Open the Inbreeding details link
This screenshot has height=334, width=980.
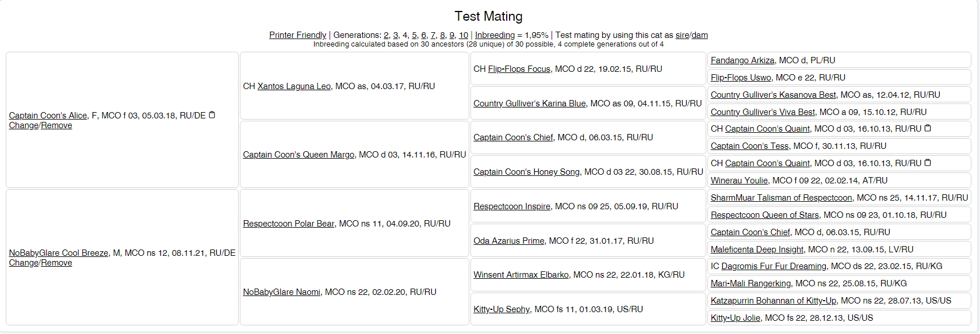[495, 35]
